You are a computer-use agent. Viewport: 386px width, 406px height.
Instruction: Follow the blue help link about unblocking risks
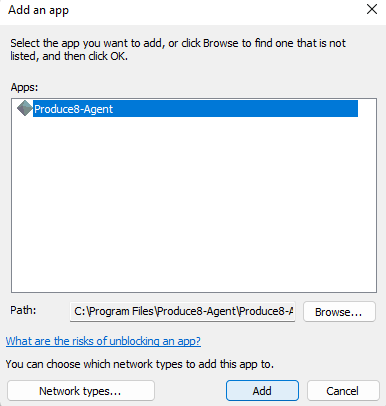click(103, 341)
